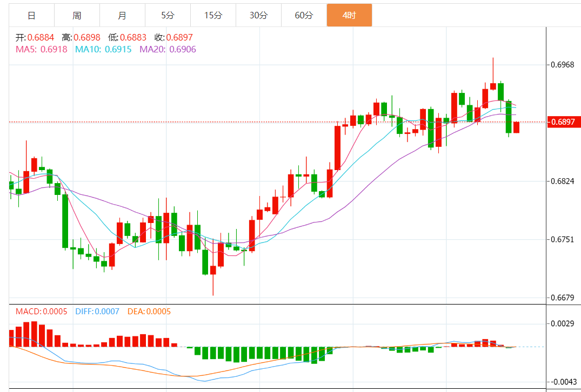Click the 0.0029 MACD axis label

point(563,323)
